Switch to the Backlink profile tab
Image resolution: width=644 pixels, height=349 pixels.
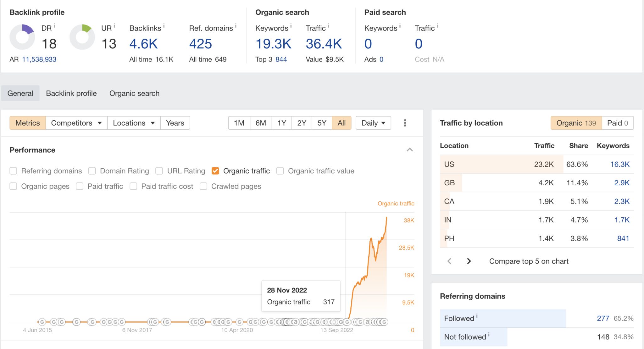[71, 93]
